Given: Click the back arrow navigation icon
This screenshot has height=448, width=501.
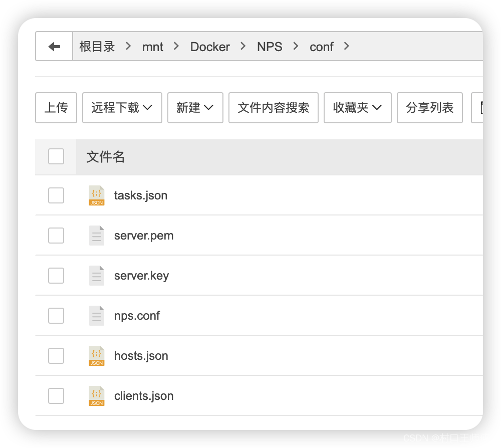Looking at the screenshot, I should [54, 46].
